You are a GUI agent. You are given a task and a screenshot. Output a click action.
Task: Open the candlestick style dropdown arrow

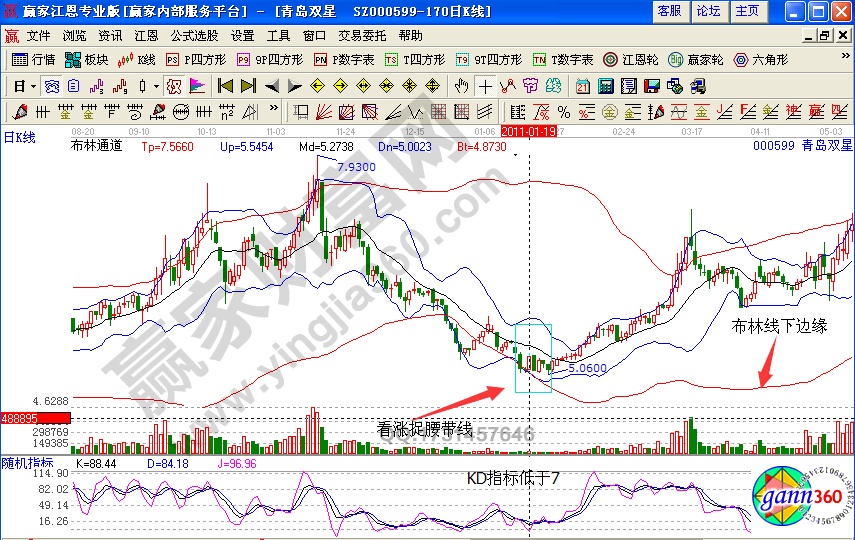click(157, 85)
